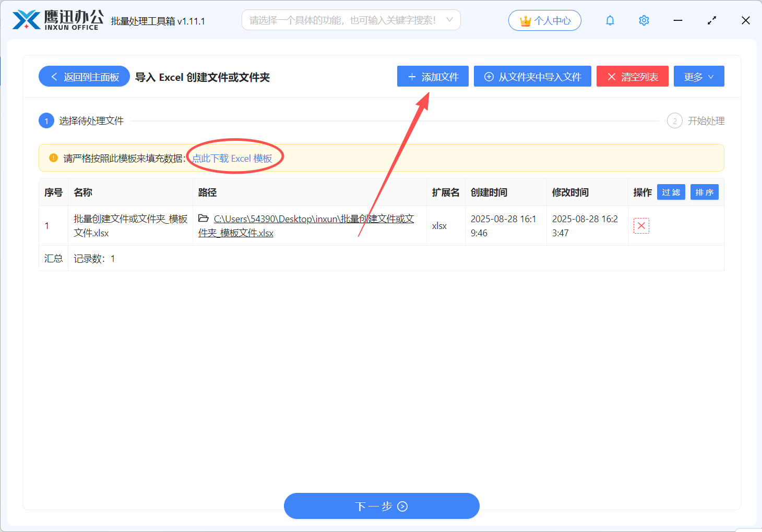
Task: Return to main panel via 返回到主面板
Action: click(x=84, y=77)
